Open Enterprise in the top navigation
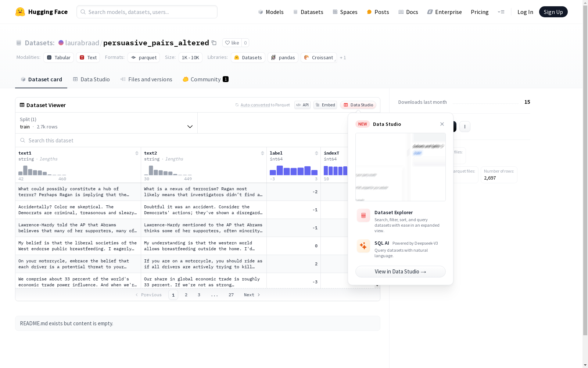588x368 pixels. click(444, 12)
